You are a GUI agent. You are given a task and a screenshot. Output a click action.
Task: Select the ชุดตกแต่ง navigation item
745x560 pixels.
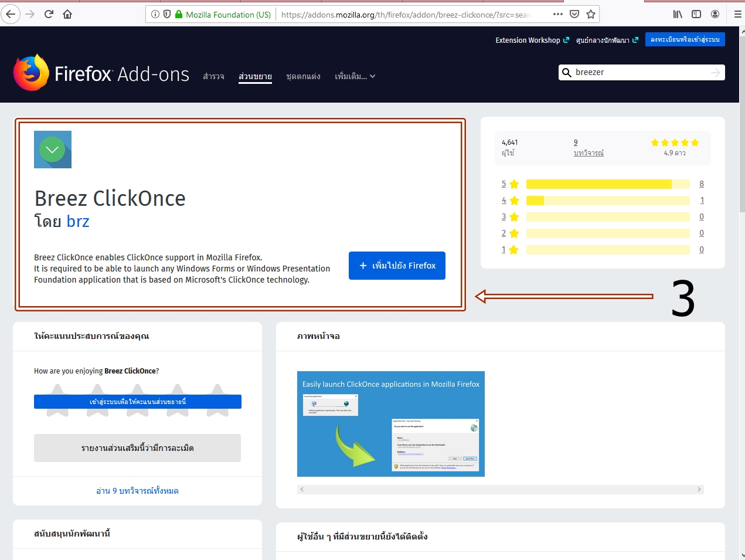click(x=303, y=76)
